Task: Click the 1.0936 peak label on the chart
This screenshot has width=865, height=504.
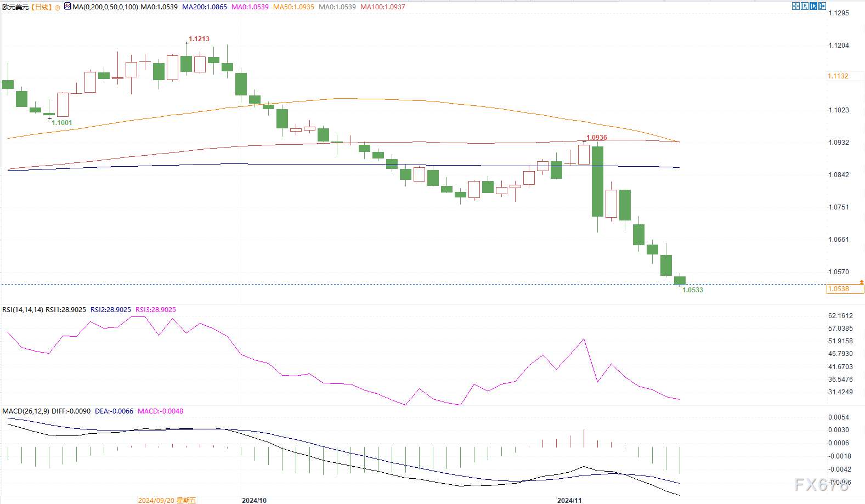Action: pyautogui.click(x=596, y=138)
